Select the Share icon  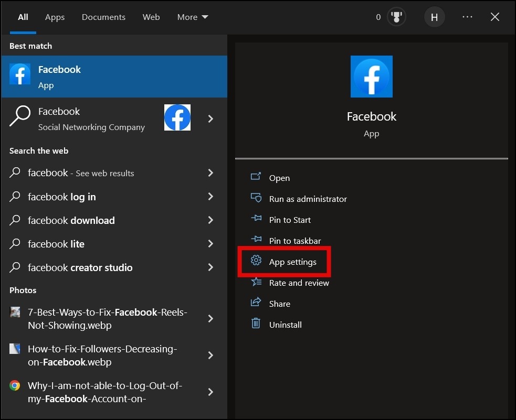[256, 303]
